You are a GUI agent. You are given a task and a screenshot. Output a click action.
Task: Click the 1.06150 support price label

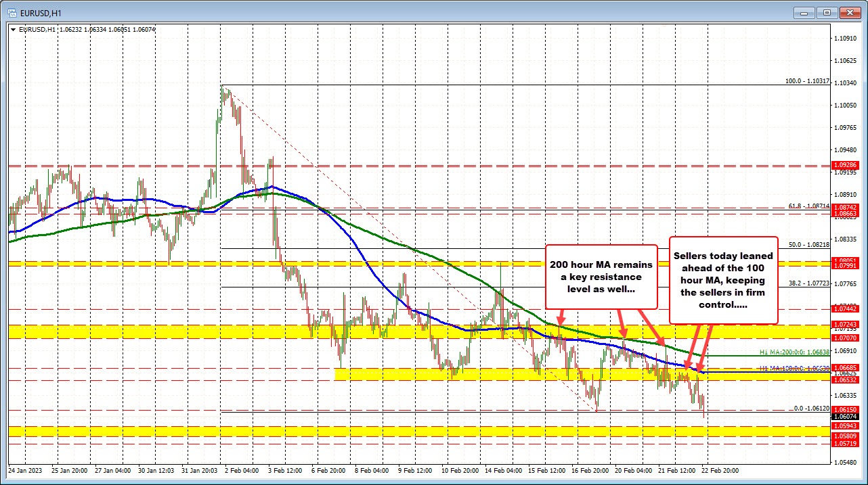pyautogui.click(x=846, y=409)
